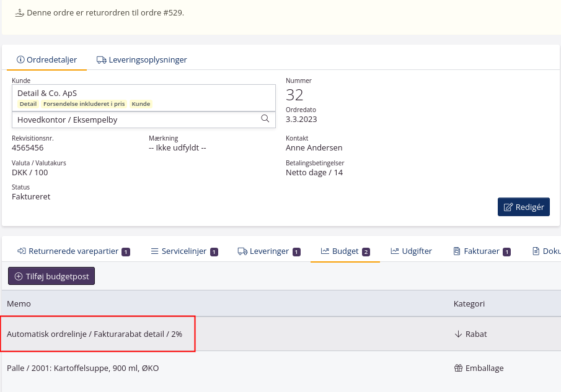The height and width of the screenshot is (392, 561).
Task: Show the Servicelinjer tab
Action: [184, 251]
